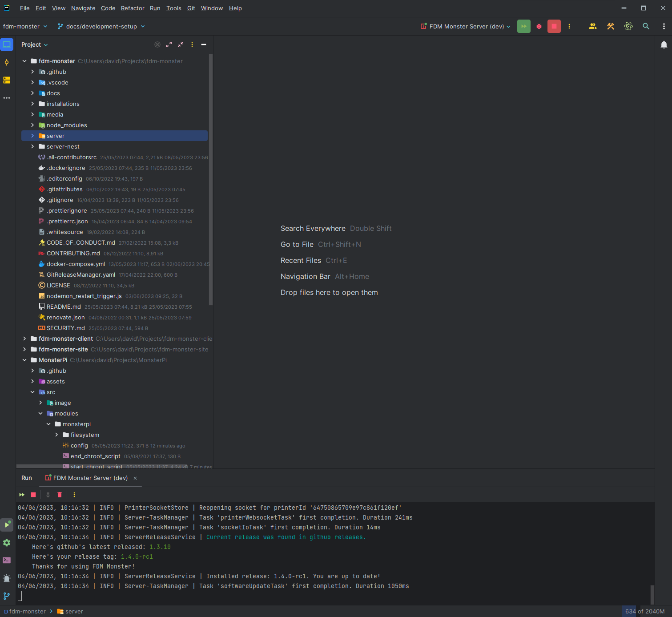Open the fdm-monster project dropdown
Viewport: 672px width, 617px height.
point(25,26)
